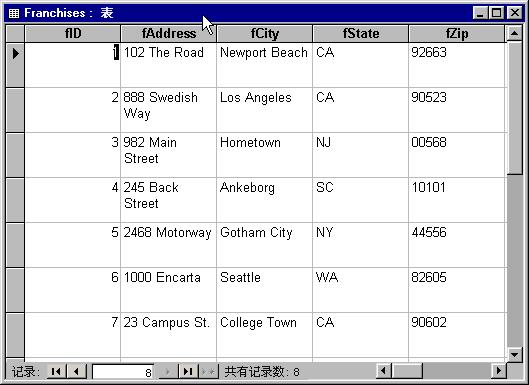This screenshot has height=385, width=529.
Task: Select row 1 using its record selector
Action: (x=15, y=65)
